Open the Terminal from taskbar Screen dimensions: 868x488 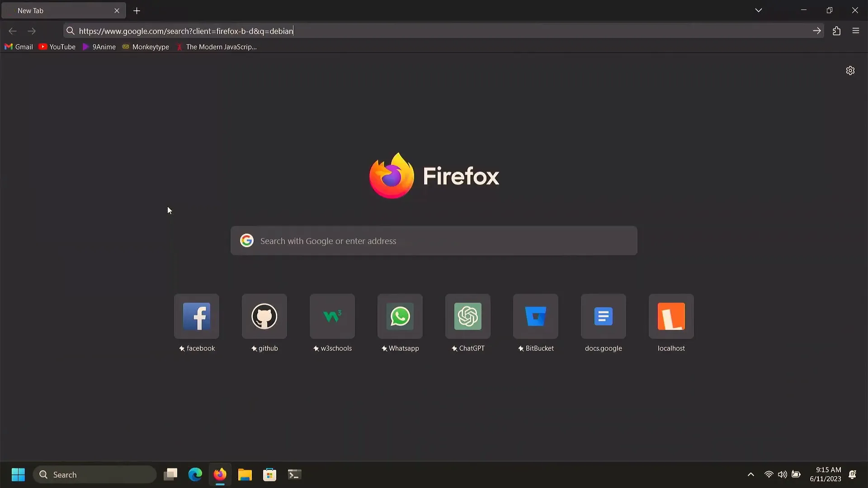[295, 474]
